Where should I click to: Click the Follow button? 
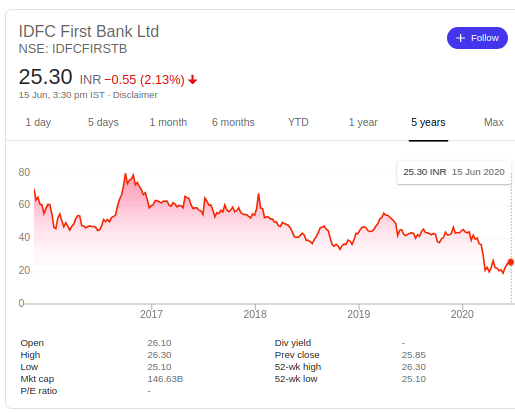tap(477, 38)
